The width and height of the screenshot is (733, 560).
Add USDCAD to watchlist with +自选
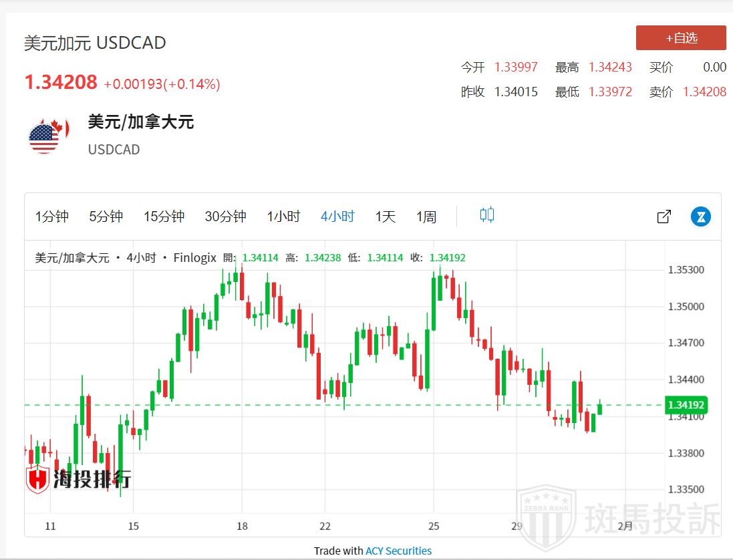pos(681,38)
